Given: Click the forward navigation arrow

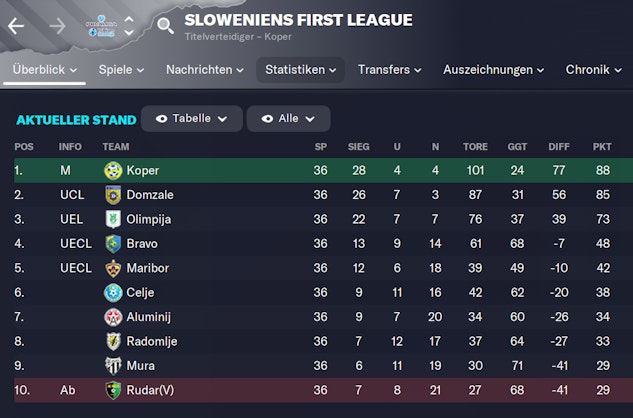Looking at the screenshot, I should [56, 27].
